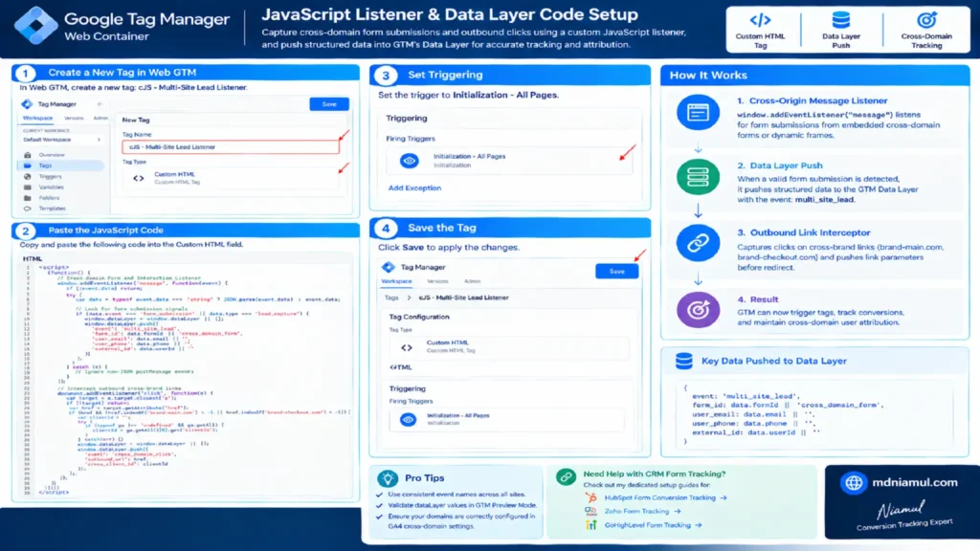Click Save button in Create a New Tag panel
The height and width of the screenshot is (551, 980).
click(329, 104)
